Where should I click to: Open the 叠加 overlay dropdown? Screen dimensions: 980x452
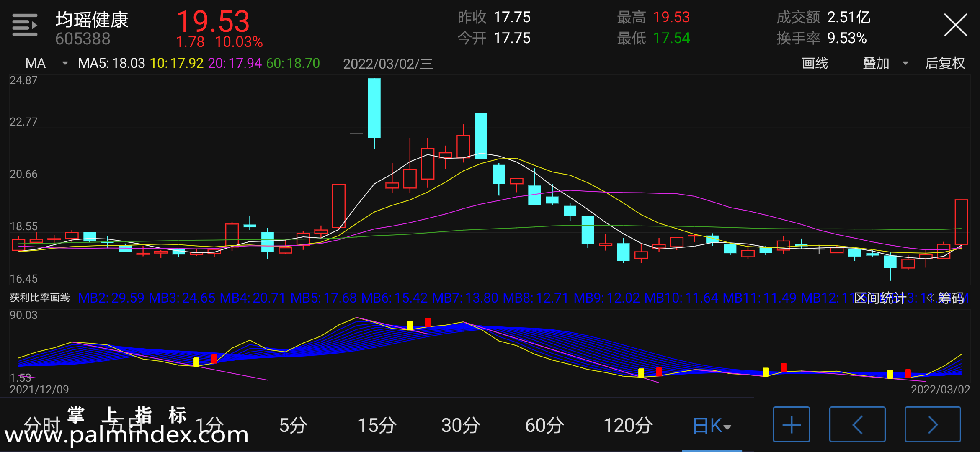click(x=885, y=63)
